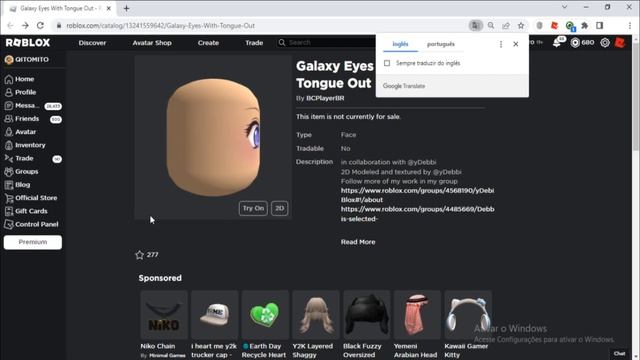Check Sempre traduzir do inglês
The image size is (640, 360).
(x=387, y=63)
